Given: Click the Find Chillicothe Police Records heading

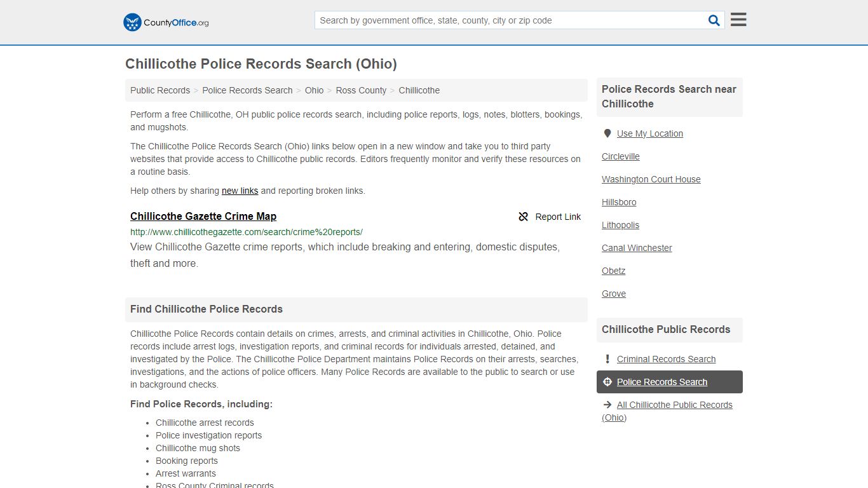Looking at the screenshot, I should 207,309.
